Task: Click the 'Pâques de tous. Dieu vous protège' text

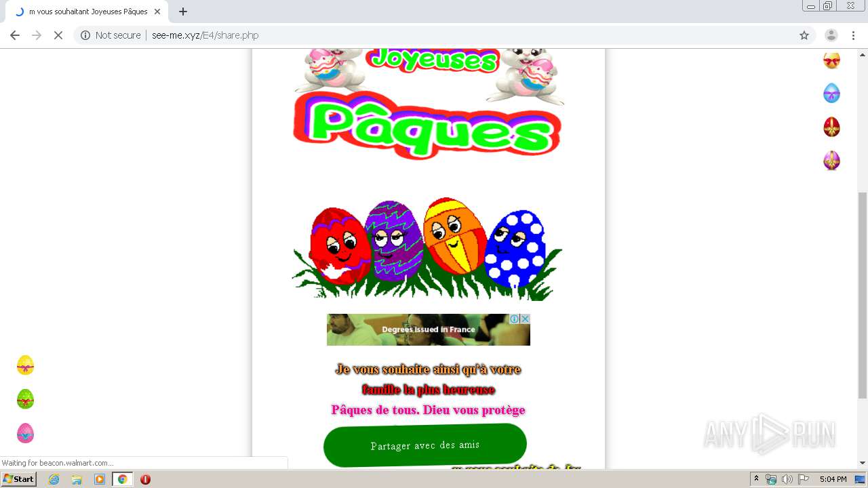Action: (428, 410)
